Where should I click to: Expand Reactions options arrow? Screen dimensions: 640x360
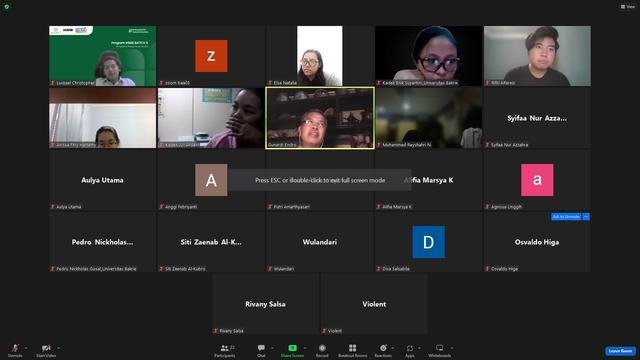(393, 348)
